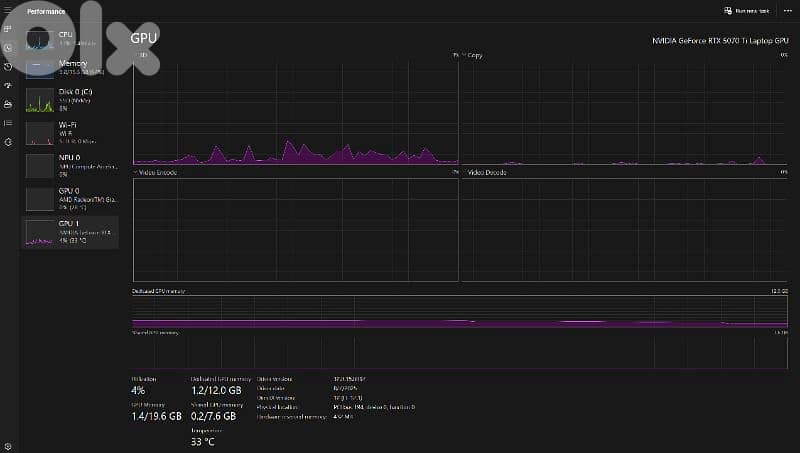Open the three-dot more options menu
Screen dimensions: 800x453
tap(786, 12)
